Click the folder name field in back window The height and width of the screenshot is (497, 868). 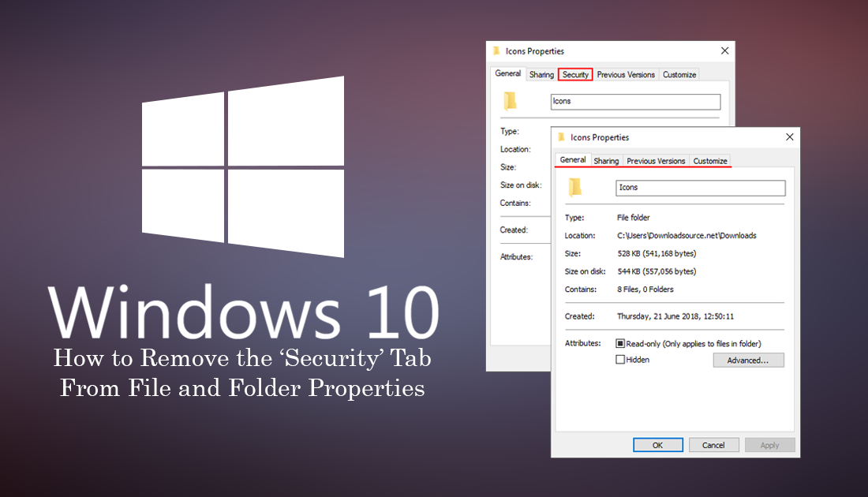click(635, 101)
